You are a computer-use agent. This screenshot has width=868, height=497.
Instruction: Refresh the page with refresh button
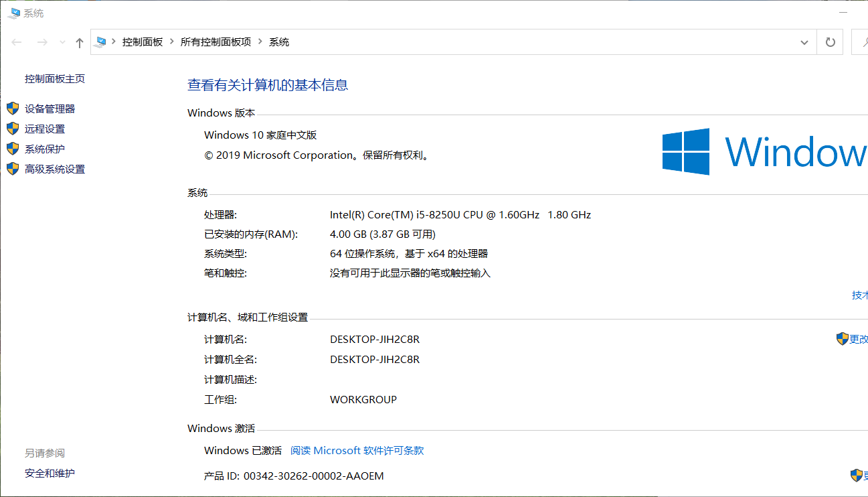(831, 42)
